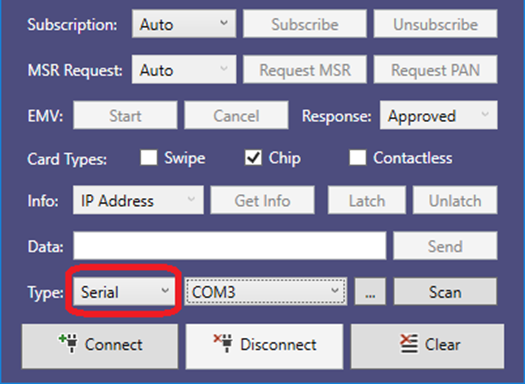Click the Clear list icon
The height and width of the screenshot is (384, 525).
click(x=409, y=343)
